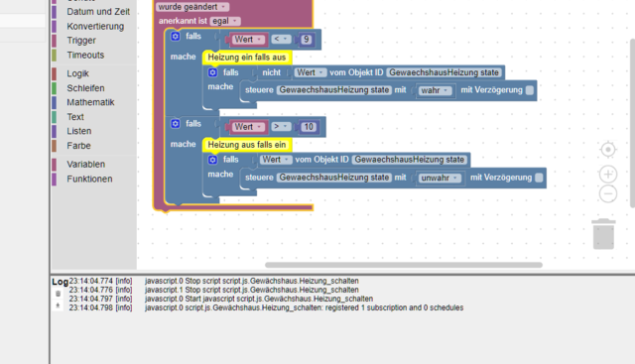
Task: Open Datum und Zeit toolbox category
Action: point(98,12)
